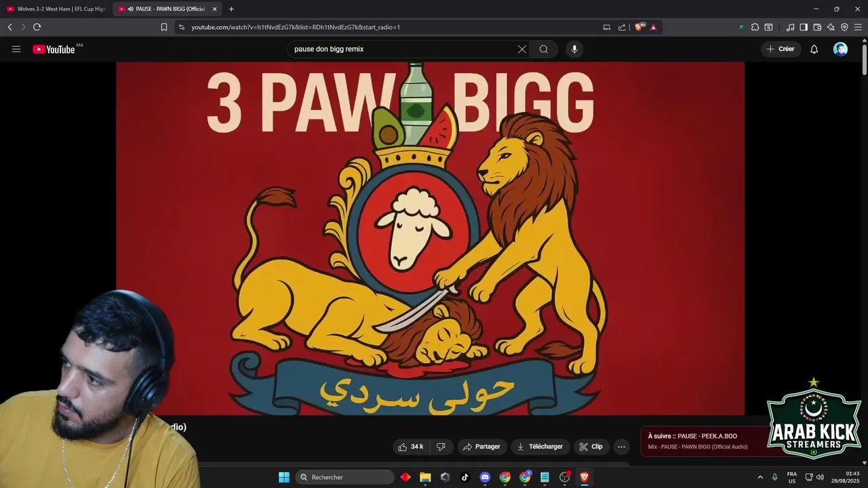Screen dimensions: 868x488
Task: Click the install app icon in address bar
Action: click(607, 27)
